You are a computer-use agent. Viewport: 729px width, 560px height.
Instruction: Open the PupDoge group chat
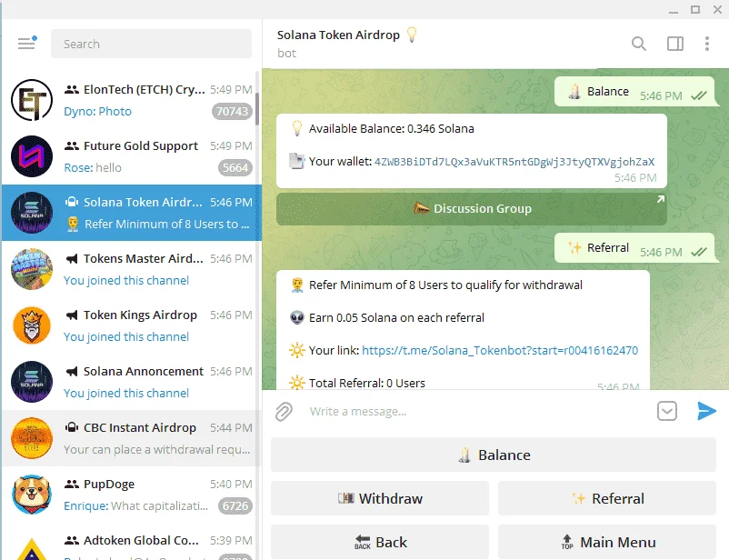(x=132, y=495)
